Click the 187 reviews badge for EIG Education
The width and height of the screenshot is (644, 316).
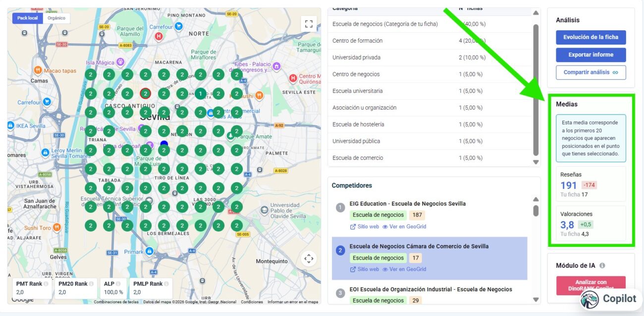coord(417,215)
